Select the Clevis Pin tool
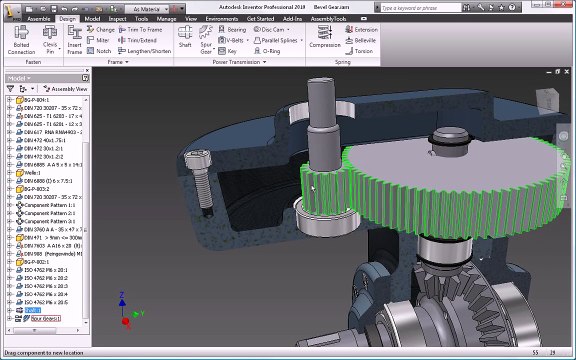This screenshot has width=576, height=360. 50,40
